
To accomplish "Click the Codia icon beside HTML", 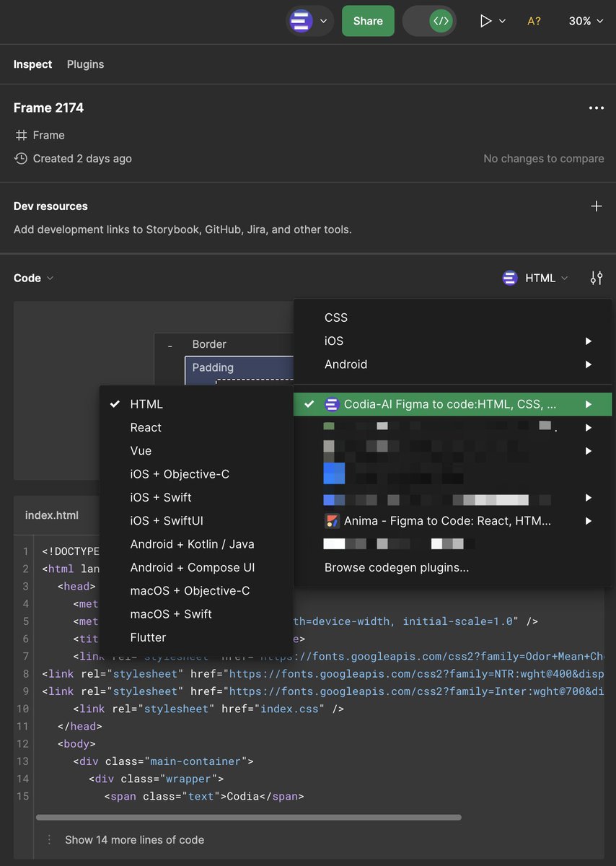I will click(x=510, y=278).
